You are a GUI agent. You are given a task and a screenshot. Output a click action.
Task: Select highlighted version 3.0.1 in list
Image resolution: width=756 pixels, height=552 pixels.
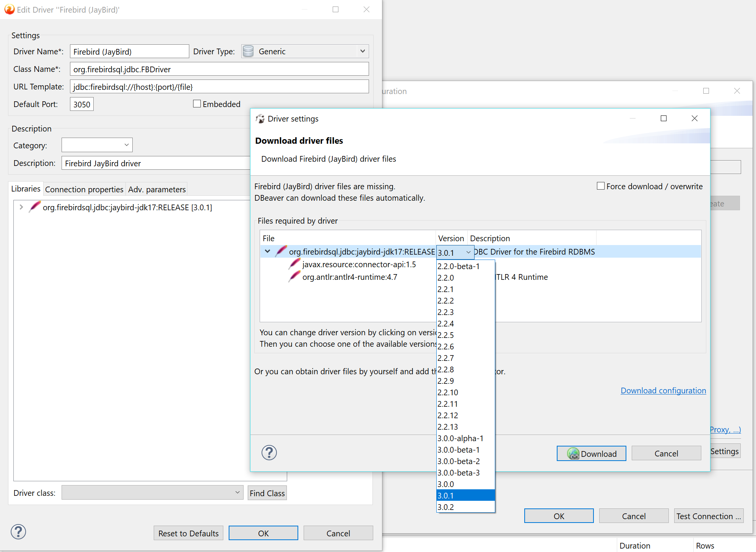point(465,495)
